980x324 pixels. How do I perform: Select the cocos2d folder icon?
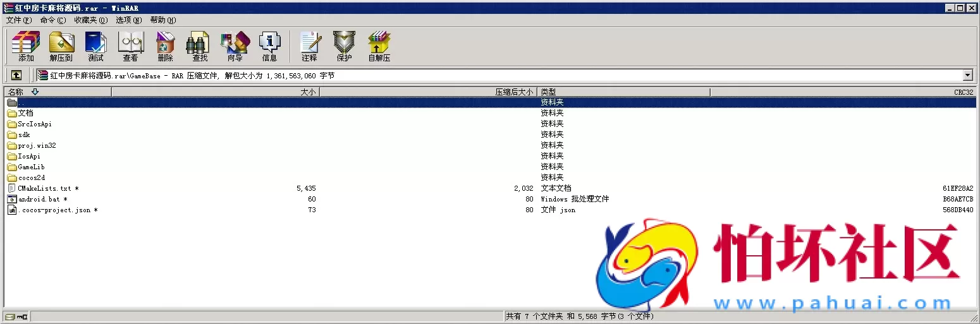click(x=12, y=177)
